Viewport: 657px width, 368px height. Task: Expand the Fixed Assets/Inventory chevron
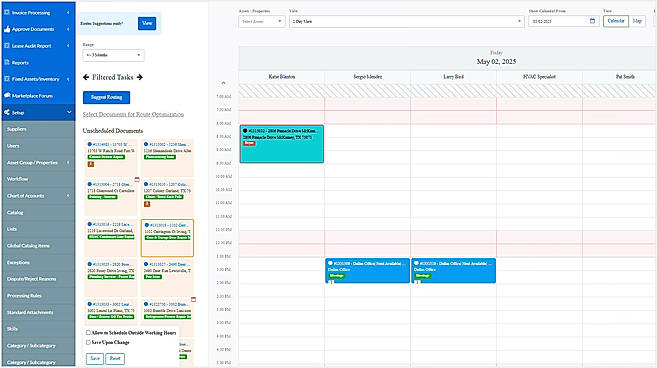click(68, 79)
